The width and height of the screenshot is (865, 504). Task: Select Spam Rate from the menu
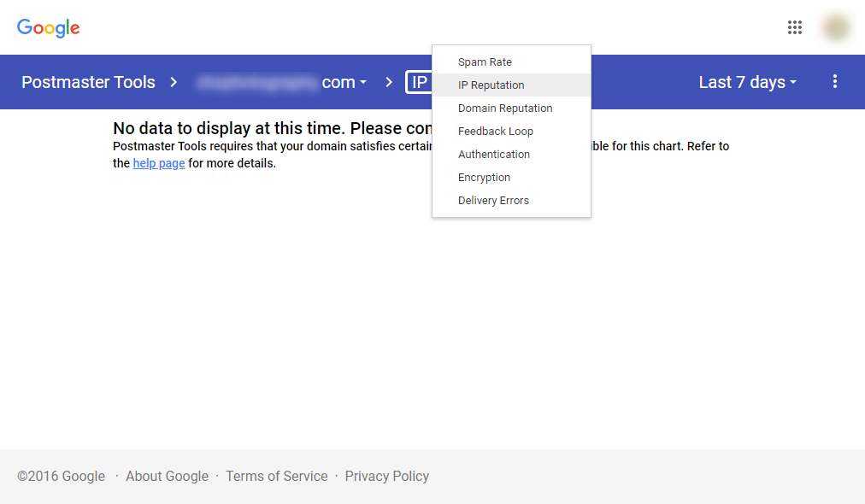pos(511,62)
